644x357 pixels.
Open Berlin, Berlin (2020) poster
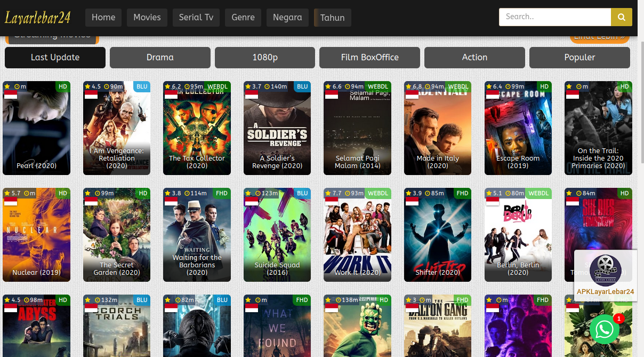pyautogui.click(x=518, y=235)
